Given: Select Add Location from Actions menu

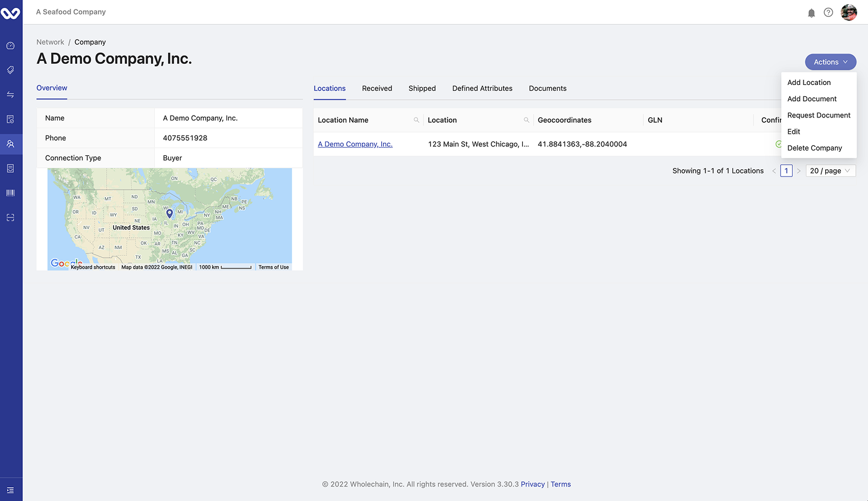Looking at the screenshot, I should point(808,82).
